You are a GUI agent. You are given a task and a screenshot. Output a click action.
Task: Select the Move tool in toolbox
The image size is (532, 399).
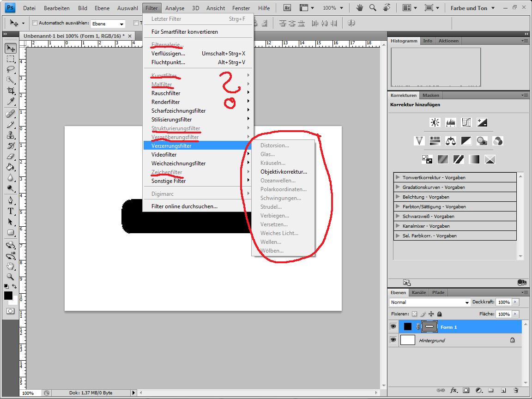(11, 48)
